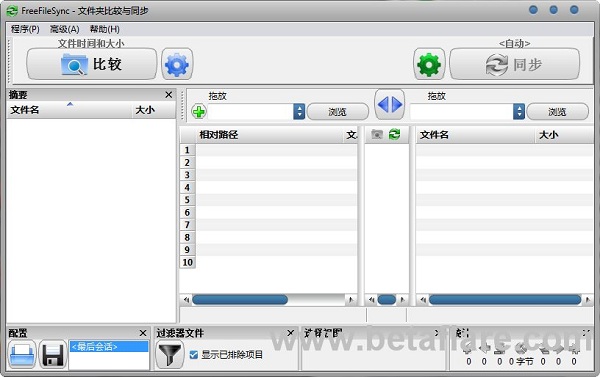Viewport: 600px width, 377px height.
Task: Expand the right folder path dropdown
Action: click(519, 111)
